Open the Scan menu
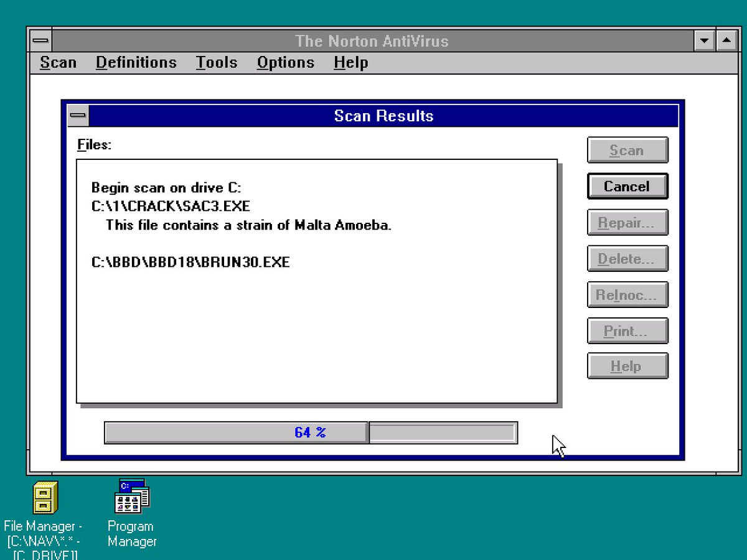 pyautogui.click(x=58, y=63)
